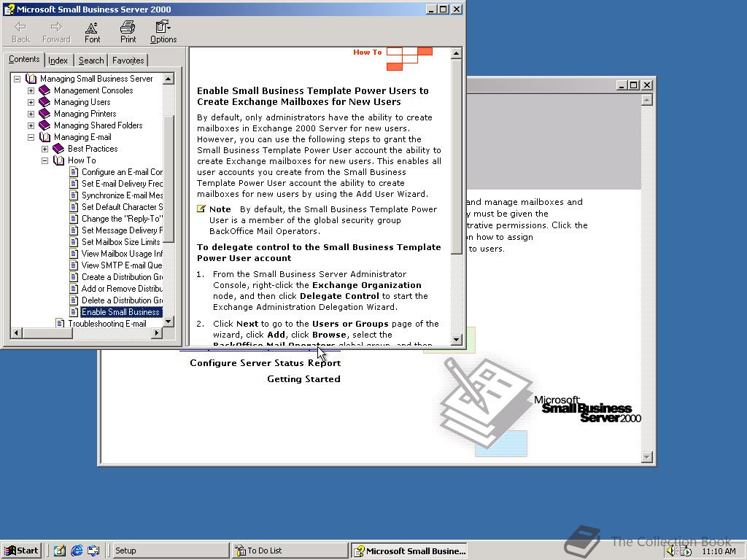Open Change the "Reply-To" topic

[122, 219]
